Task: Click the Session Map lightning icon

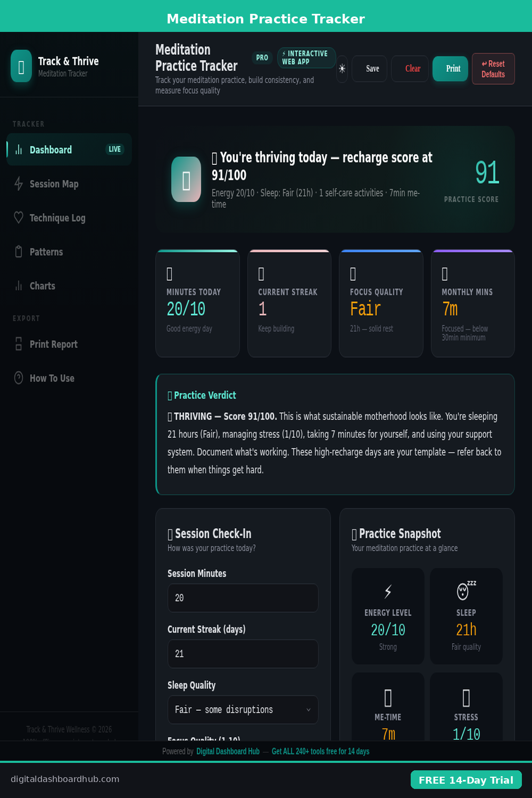Action: [x=19, y=184]
